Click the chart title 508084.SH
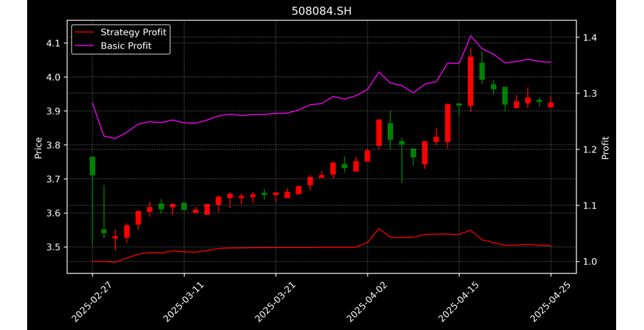 pos(321,12)
